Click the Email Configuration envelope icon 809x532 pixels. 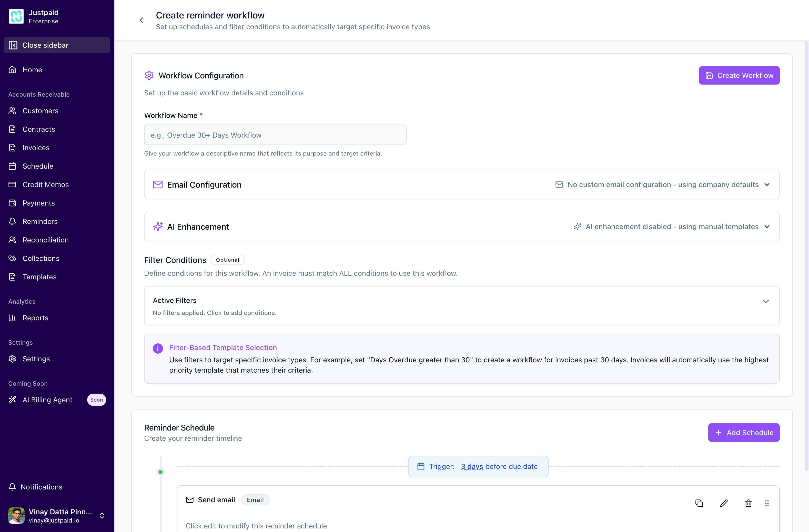point(158,185)
